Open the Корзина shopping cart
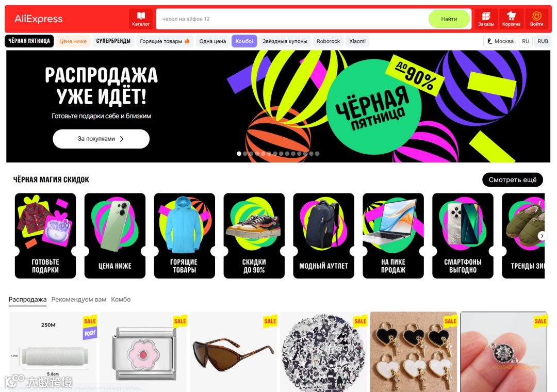The height and width of the screenshot is (392, 557). 511,19
